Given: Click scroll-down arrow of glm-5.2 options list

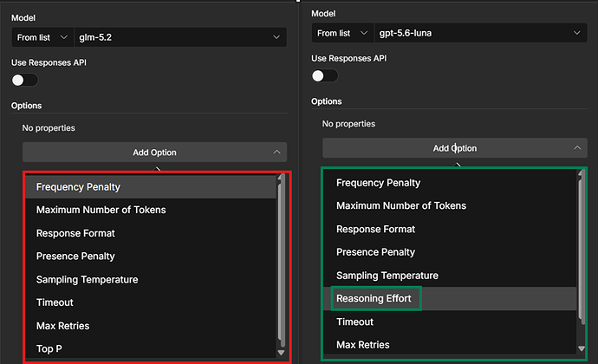Looking at the screenshot, I should click(x=281, y=353).
